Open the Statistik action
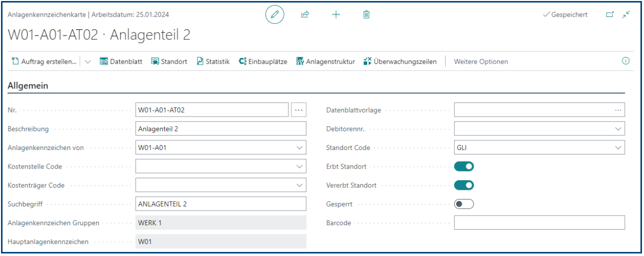Screen dimensions: 644x256 [213, 62]
